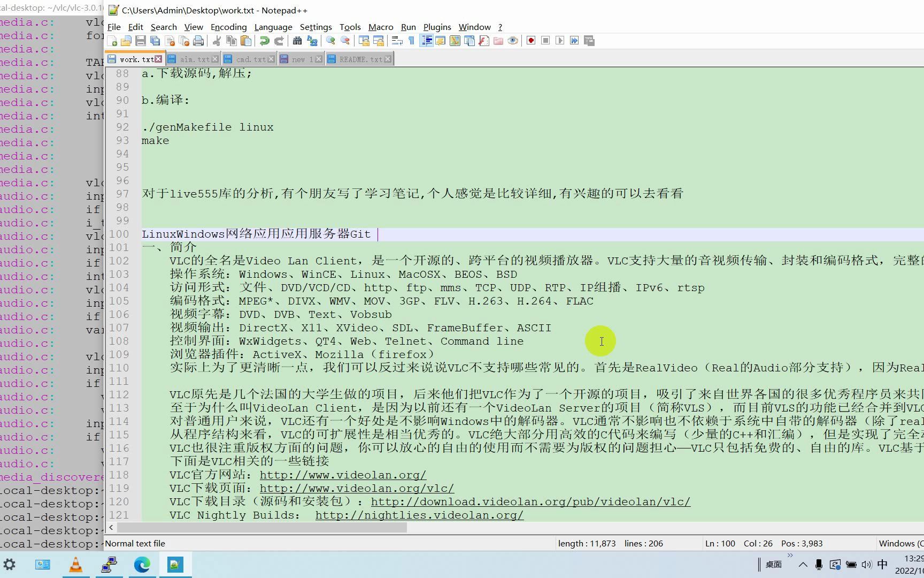The height and width of the screenshot is (578, 924).
Task: Undo using the green arrow icon
Action: tap(264, 41)
